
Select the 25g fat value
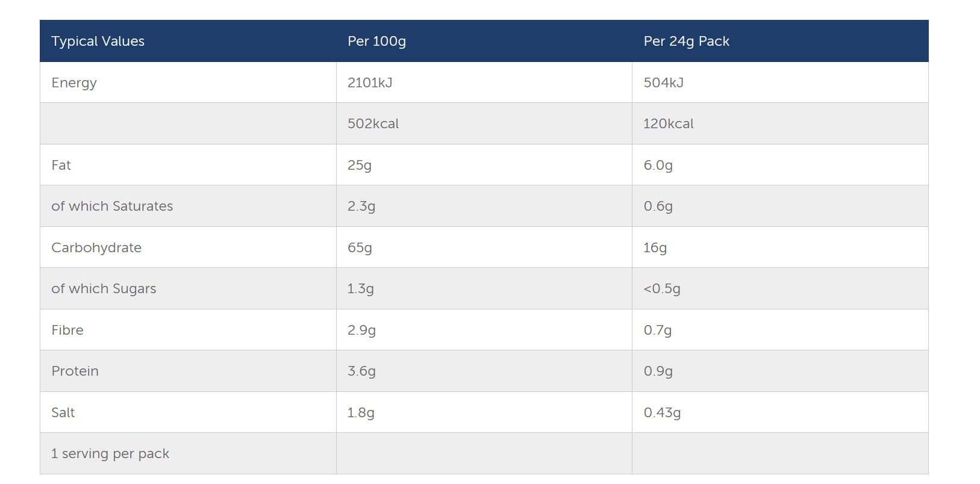[x=360, y=166]
